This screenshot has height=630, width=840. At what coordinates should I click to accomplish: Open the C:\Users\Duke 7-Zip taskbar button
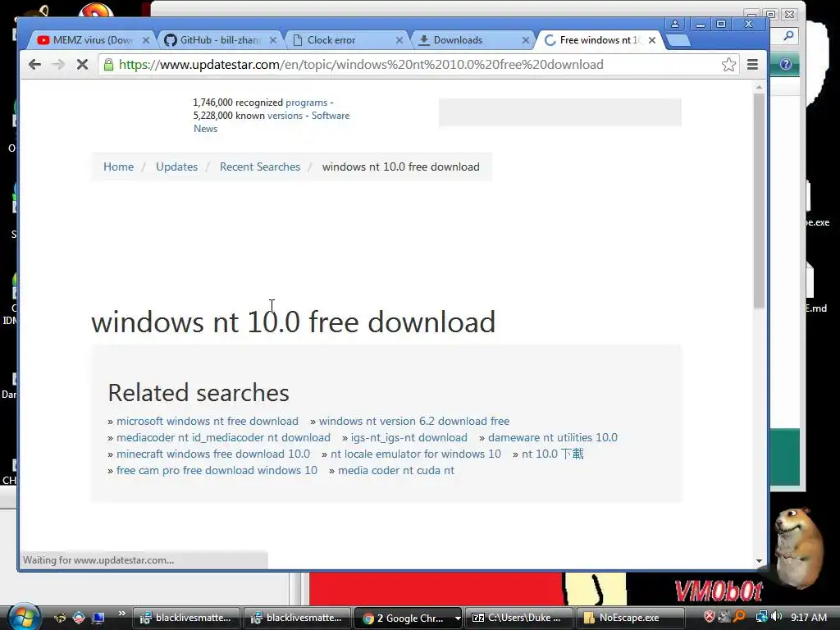pos(518,618)
